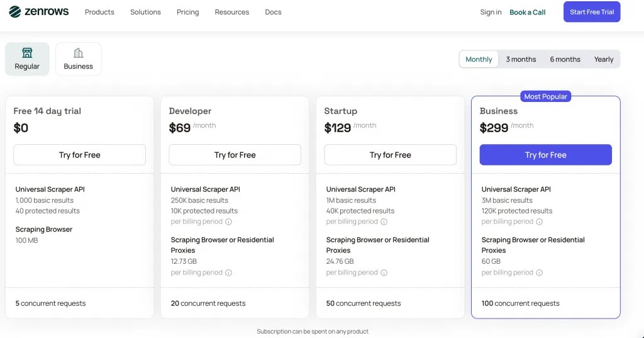644x338 pixels.
Task: Click '250K basic results' text
Action: coord(199,200)
